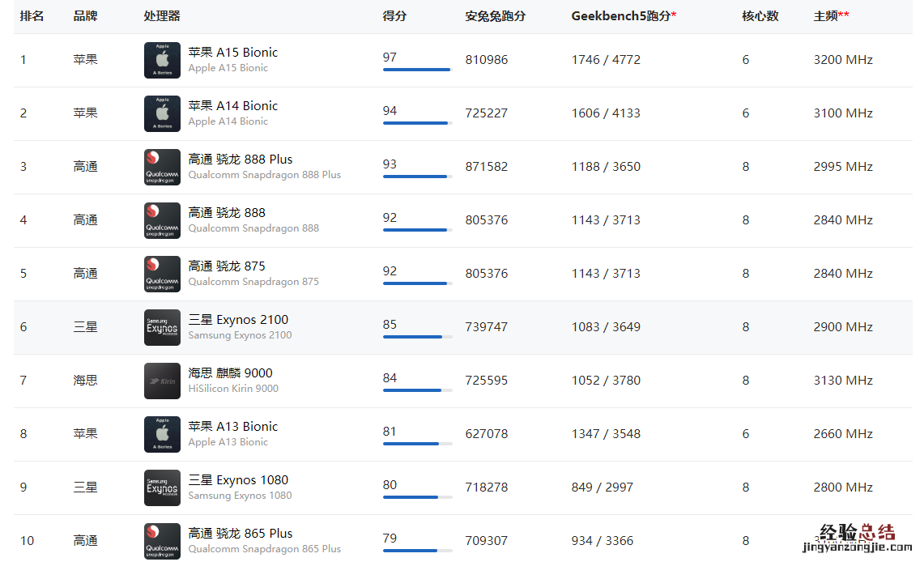Open the 海思 麒麟 9000 processor link
This screenshot has width=924, height=562.
pos(230,373)
